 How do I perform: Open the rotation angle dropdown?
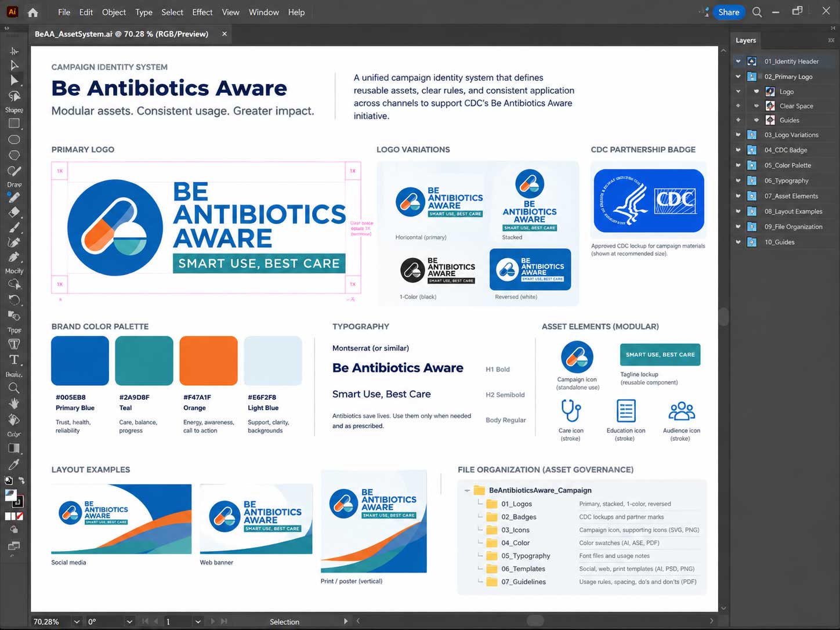[129, 622]
